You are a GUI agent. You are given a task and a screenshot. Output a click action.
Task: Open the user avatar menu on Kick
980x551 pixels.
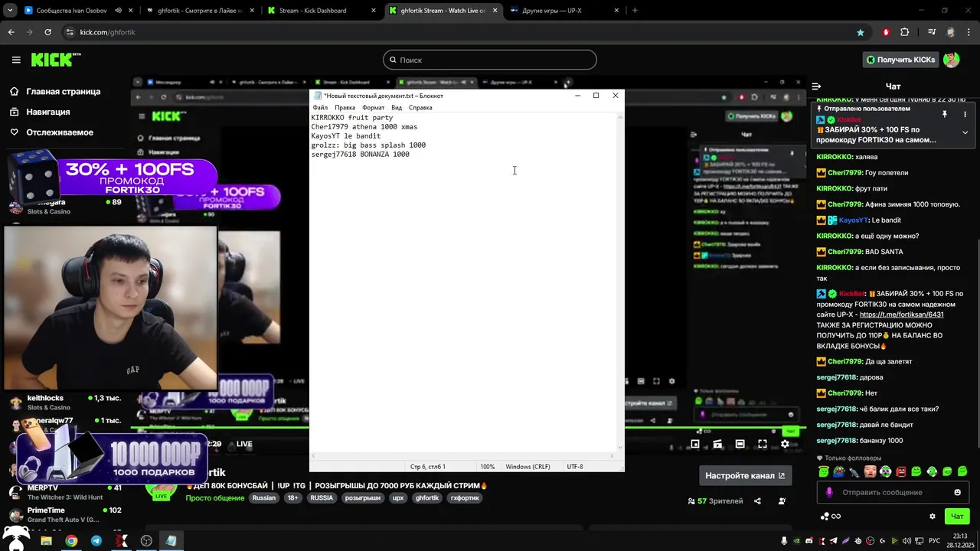[x=951, y=60]
